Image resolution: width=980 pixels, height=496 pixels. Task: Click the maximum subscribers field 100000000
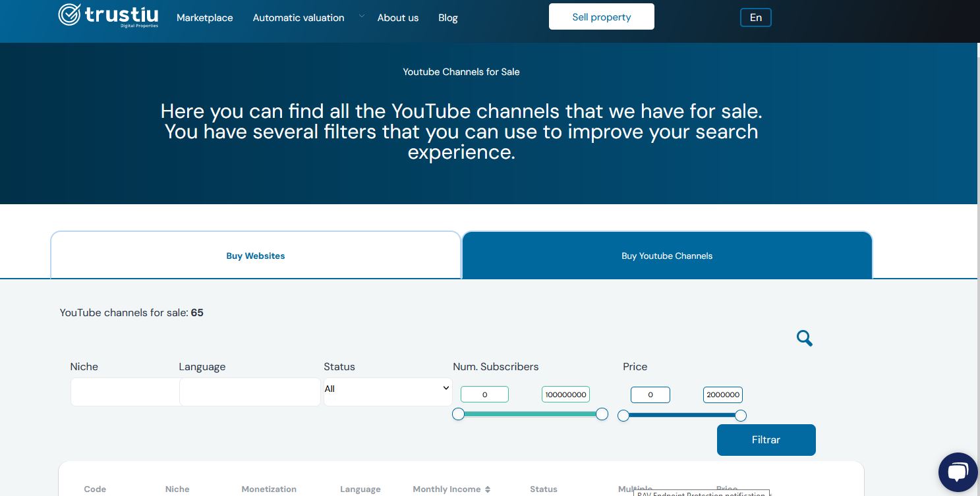coord(565,395)
